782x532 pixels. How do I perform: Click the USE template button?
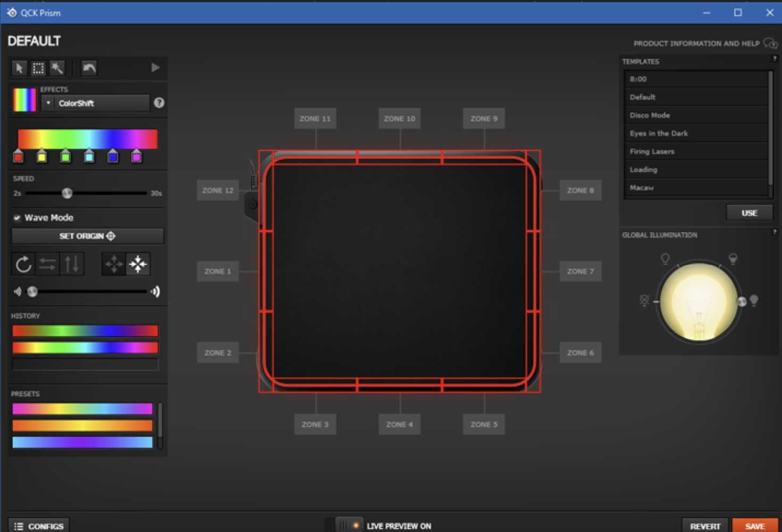pyautogui.click(x=749, y=213)
